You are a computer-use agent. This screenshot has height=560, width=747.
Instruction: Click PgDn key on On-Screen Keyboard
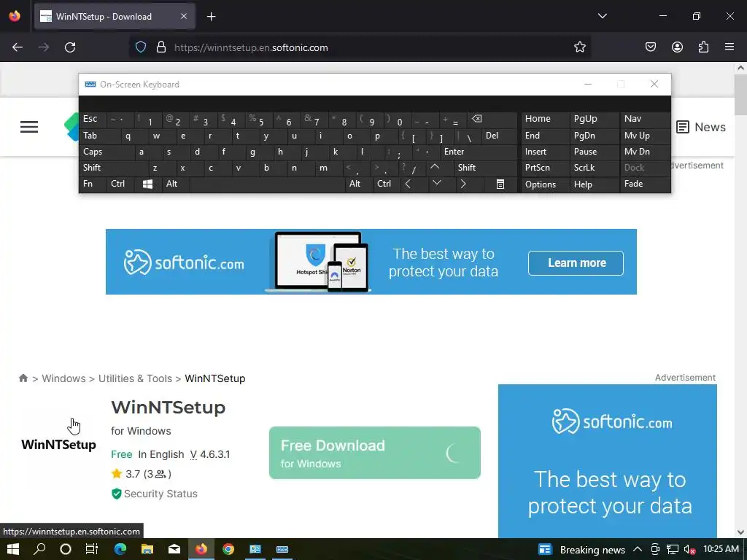[x=594, y=136]
